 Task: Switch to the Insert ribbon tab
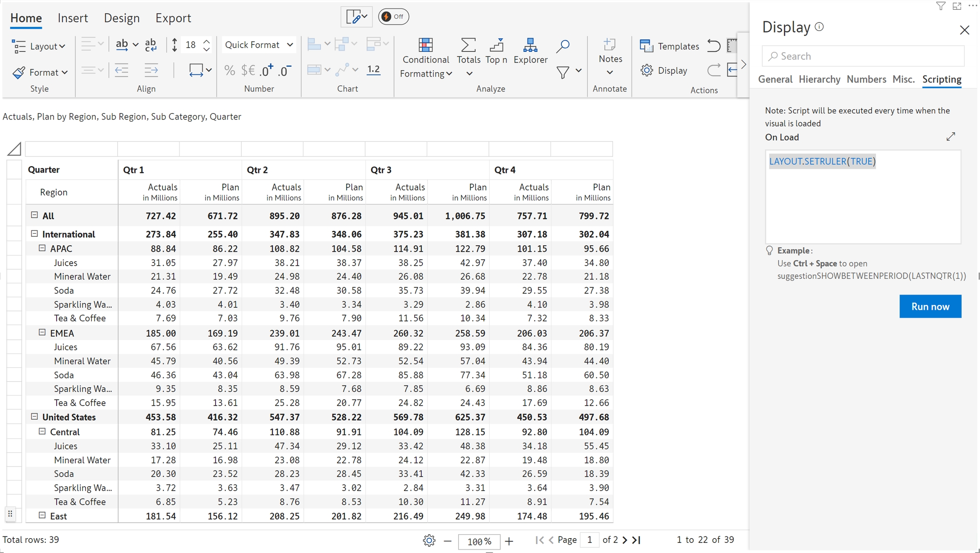(73, 18)
